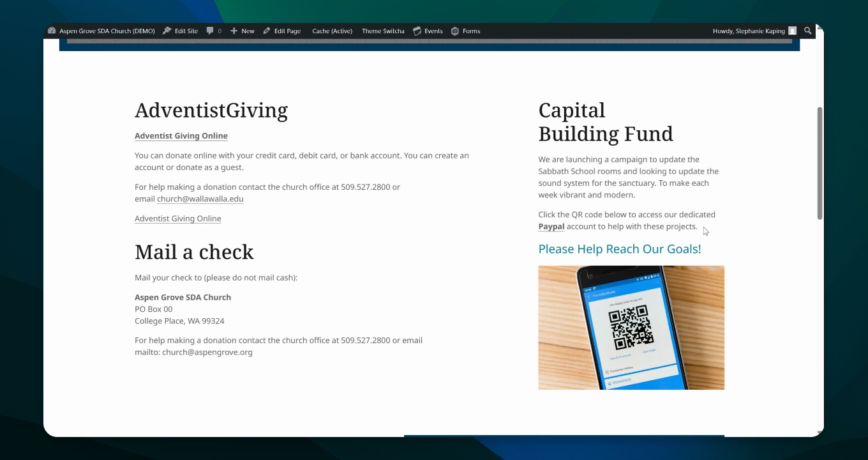Click the pencil icon beside Edit Page
This screenshot has width=868, height=460.
pos(267,31)
